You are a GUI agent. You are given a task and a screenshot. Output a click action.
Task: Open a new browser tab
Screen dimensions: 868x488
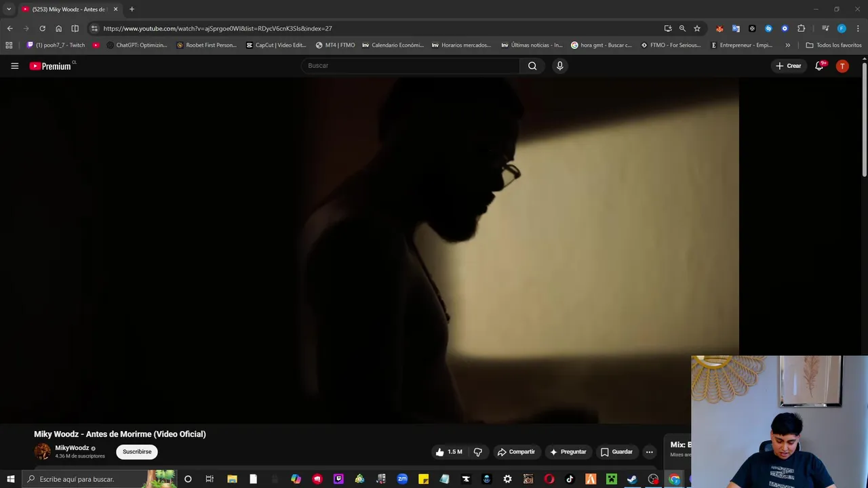tap(132, 9)
